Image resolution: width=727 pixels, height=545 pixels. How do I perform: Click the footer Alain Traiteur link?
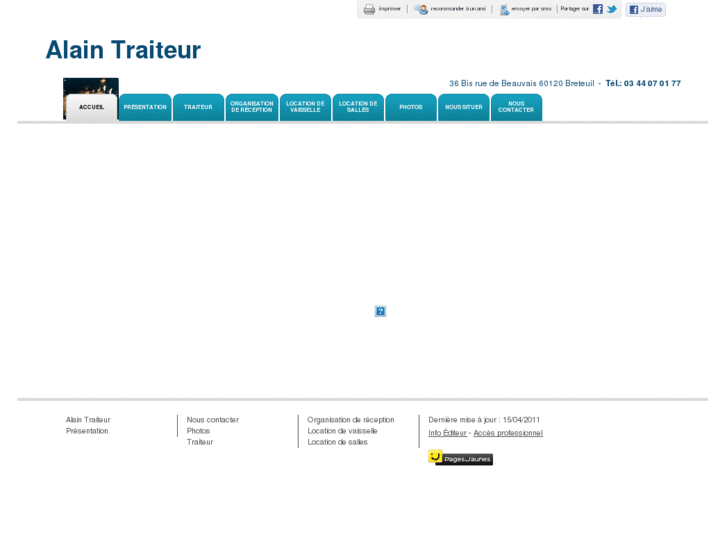pyautogui.click(x=88, y=420)
